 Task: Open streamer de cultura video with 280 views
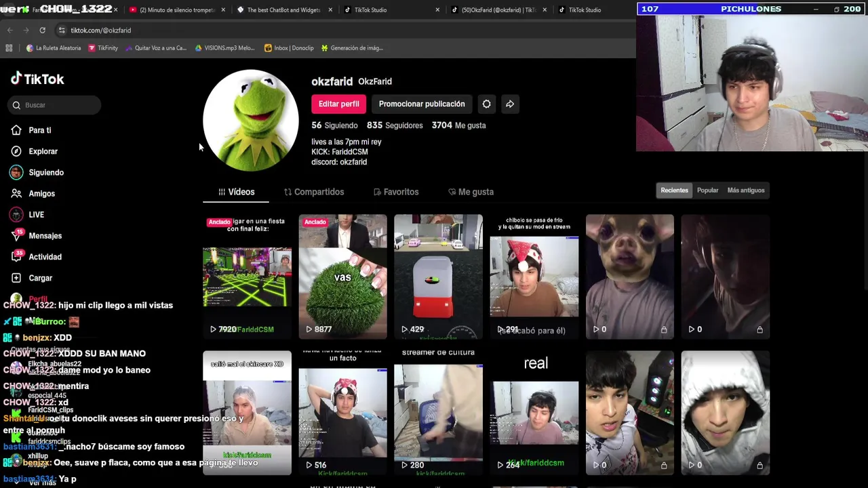pos(438,412)
